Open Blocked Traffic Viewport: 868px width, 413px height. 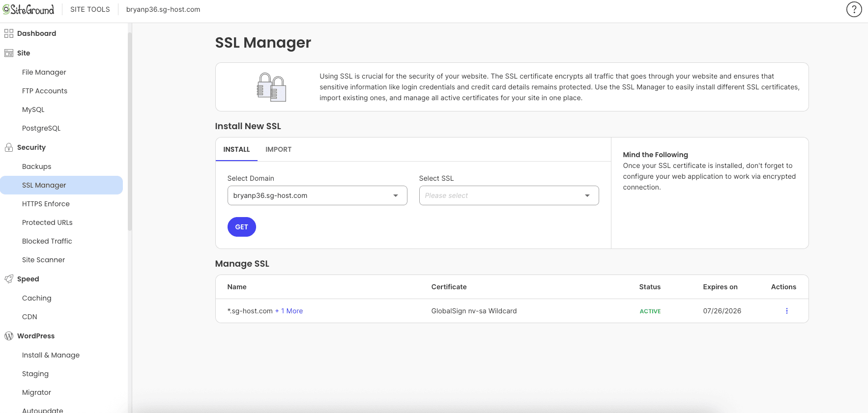coord(47,241)
